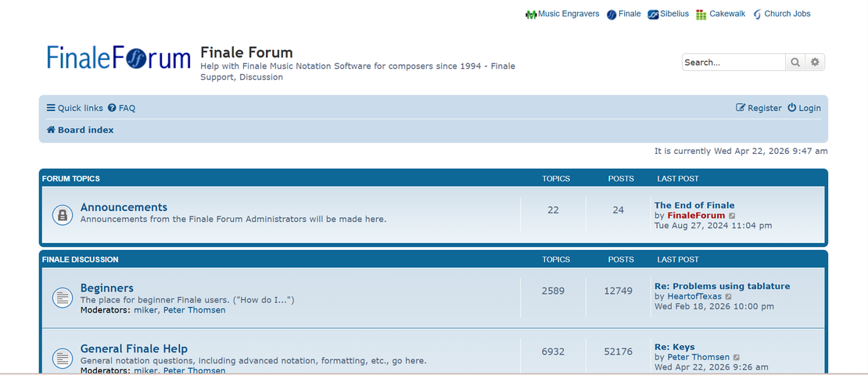The image size is (868, 375).
Task: Open advanced search gear icon
Action: click(816, 62)
